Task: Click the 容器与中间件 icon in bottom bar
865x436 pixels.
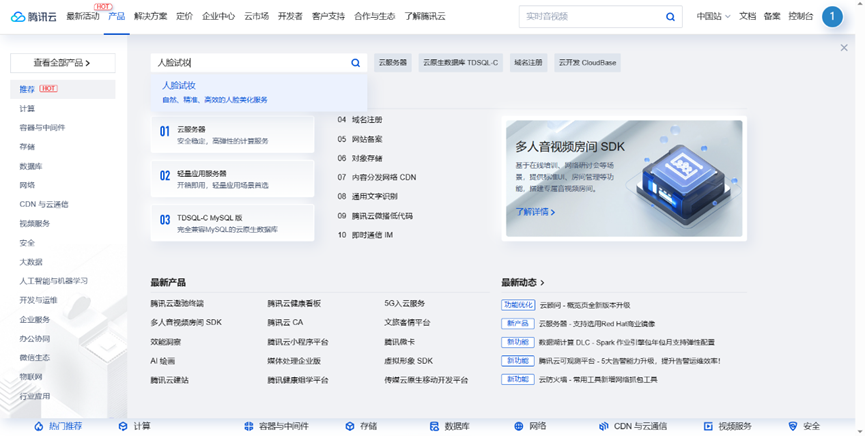Action: [x=249, y=426]
